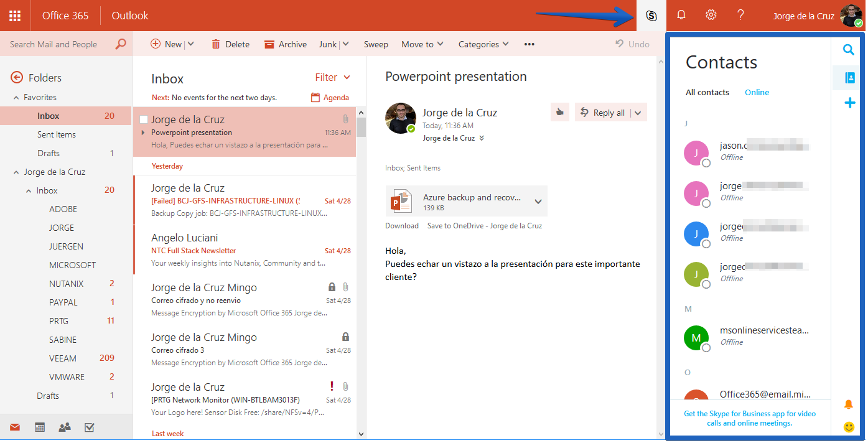Click message list scrollbar down arrow
The image size is (868, 443).
(x=361, y=434)
